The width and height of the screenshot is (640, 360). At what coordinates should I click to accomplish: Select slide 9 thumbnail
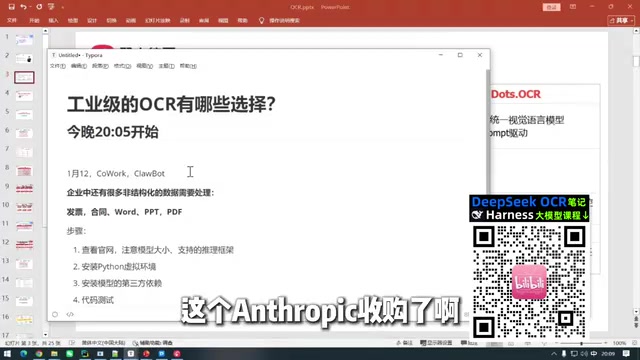tap(24, 189)
